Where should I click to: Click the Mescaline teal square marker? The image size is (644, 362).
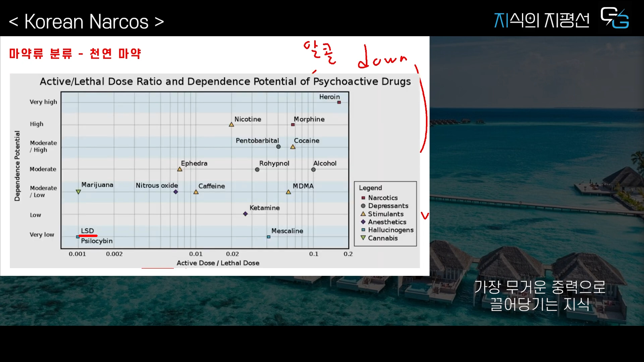[x=268, y=237]
